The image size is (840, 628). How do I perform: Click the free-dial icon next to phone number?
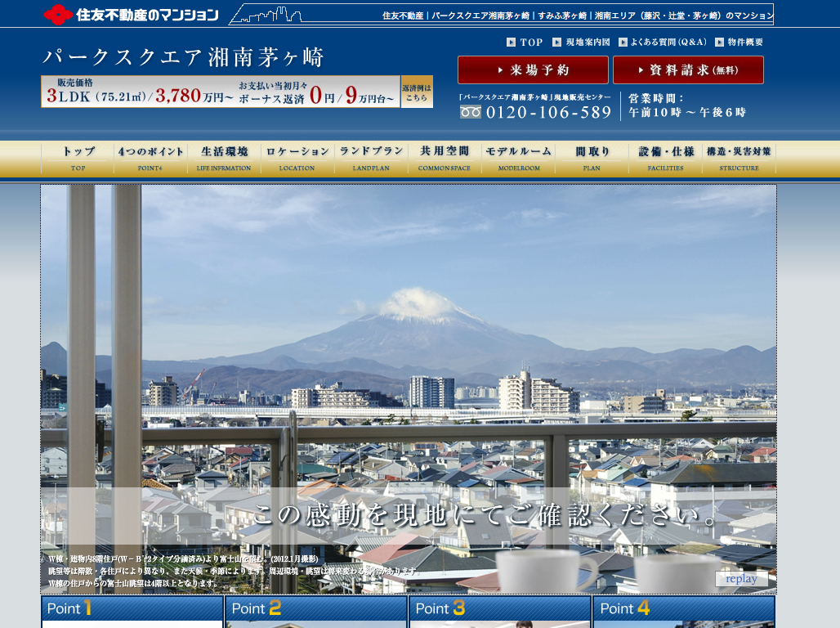pyautogui.click(x=471, y=113)
